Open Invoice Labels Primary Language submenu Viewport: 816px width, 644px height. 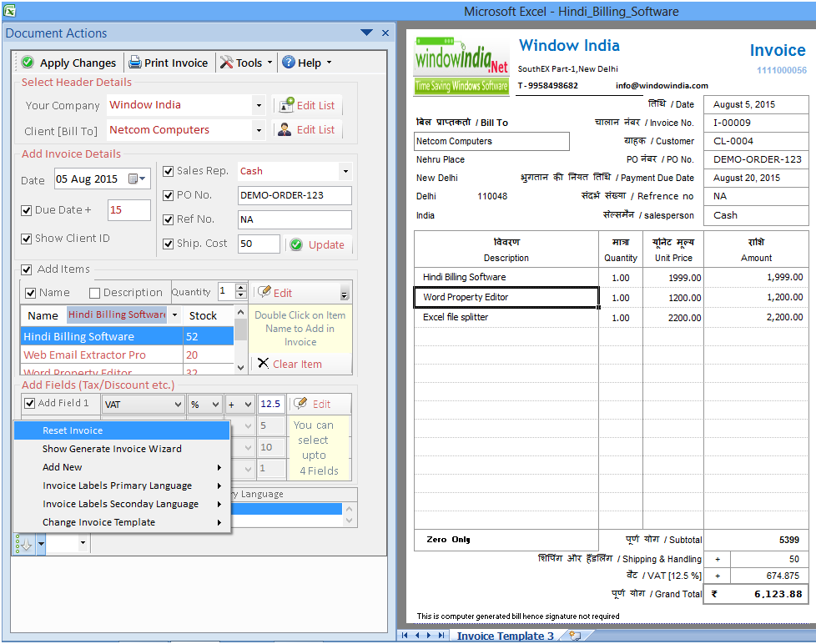122,485
